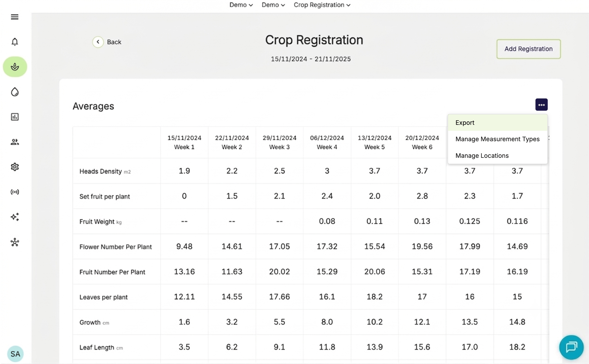Screen dimensions: 589x364
Task: Open the AI sparkles icon
Action: [15, 217]
